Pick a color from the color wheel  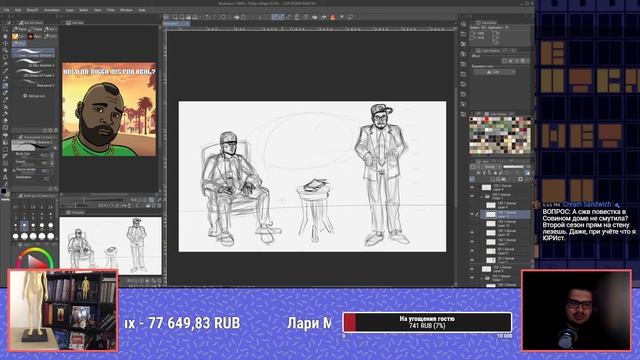point(36,258)
